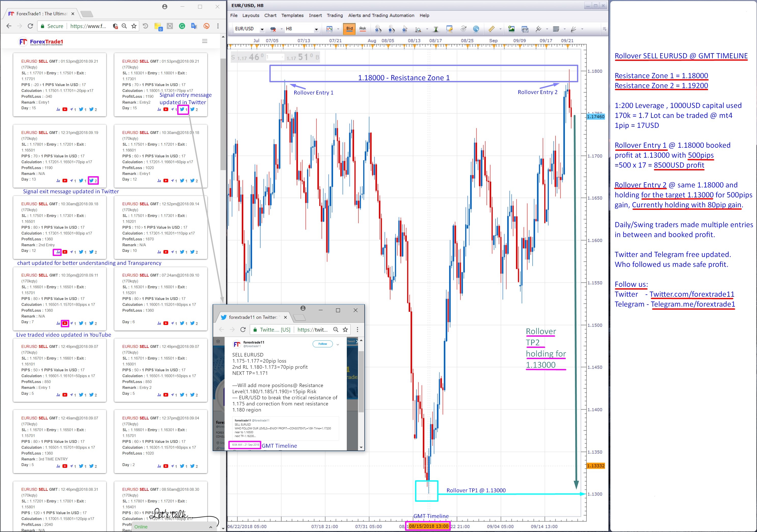Click the ForexTrade1 site logo

point(41,42)
